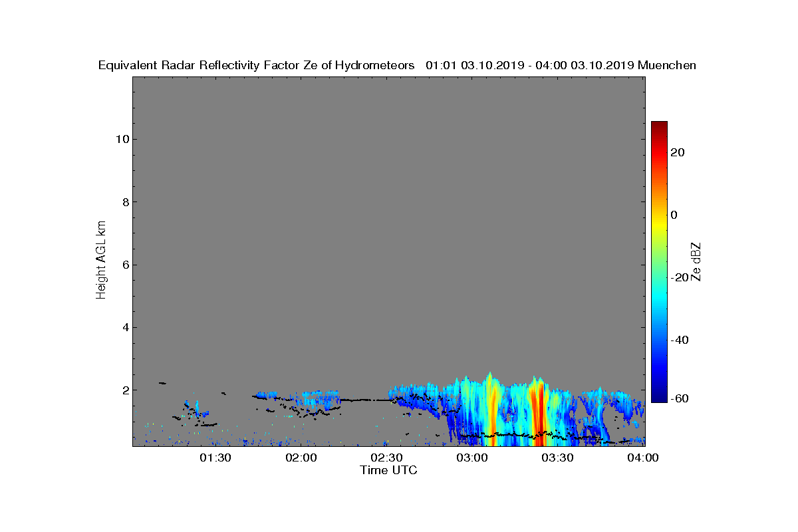Click the dark red top of the colorbar
The width and height of the screenshot is (798, 532).
[x=659, y=126]
